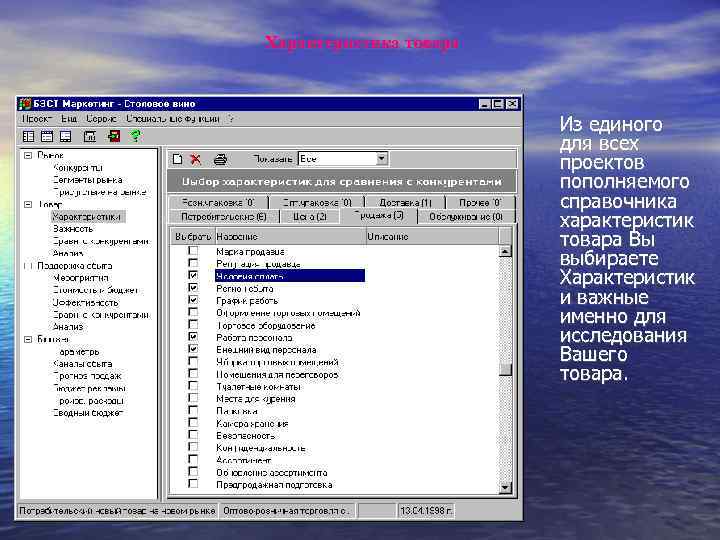Select Бюджет рекламы in the tree
Screen dimensions: 720x540
click(89, 388)
